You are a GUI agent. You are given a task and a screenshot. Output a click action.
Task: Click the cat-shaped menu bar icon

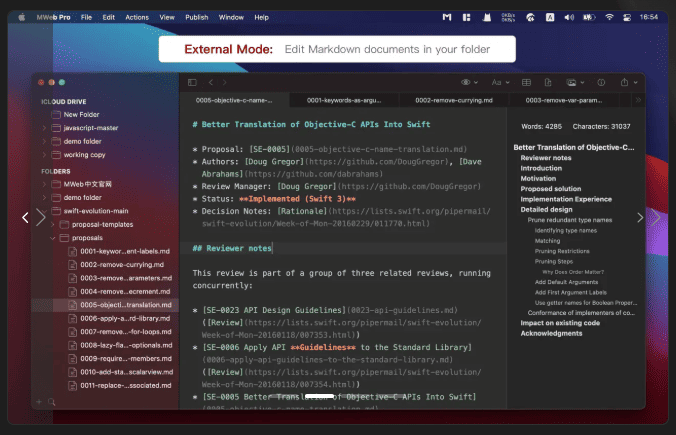point(487,17)
